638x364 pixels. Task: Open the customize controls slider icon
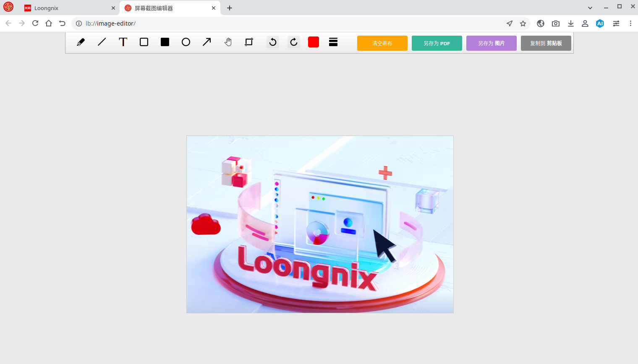616,23
